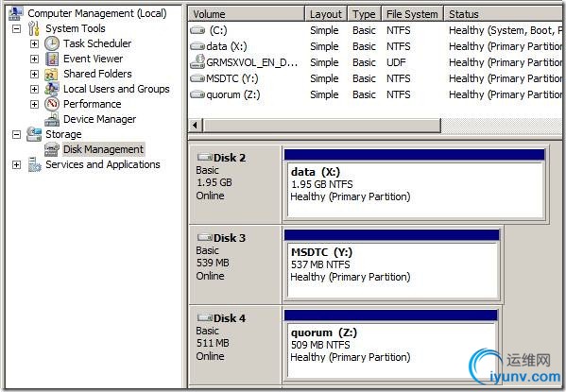Click the Event Viewer icon
Screen dimensions: 566x392
pyautogui.click(x=52, y=59)
